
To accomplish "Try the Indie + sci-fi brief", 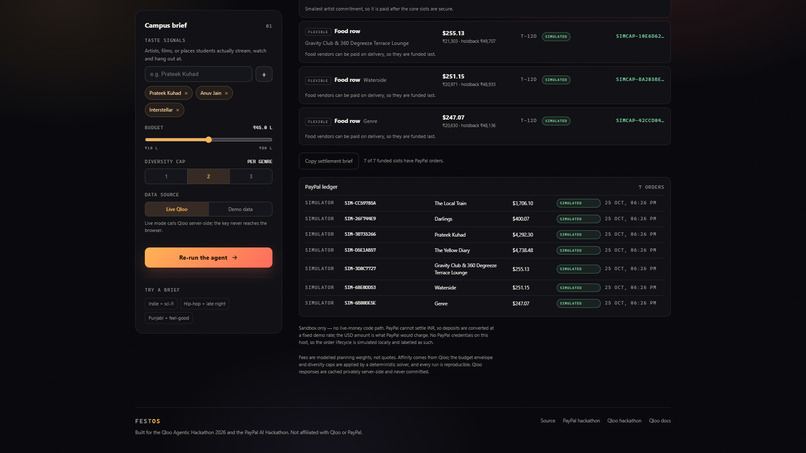I will point(161,304).
